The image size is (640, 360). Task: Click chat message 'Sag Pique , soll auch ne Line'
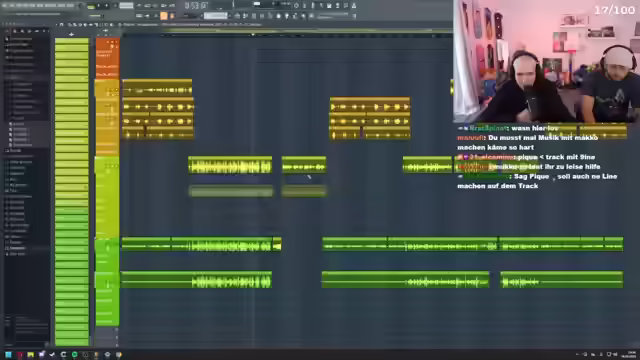[566, 176]
